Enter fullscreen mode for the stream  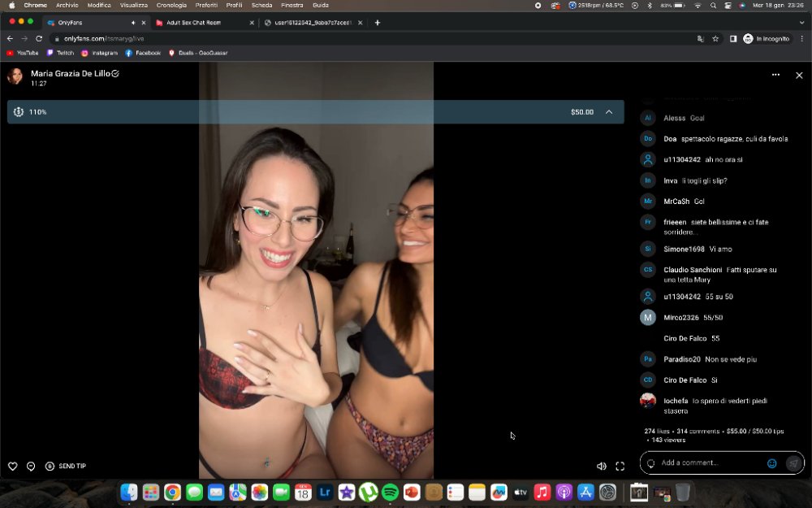coord(620,466)
